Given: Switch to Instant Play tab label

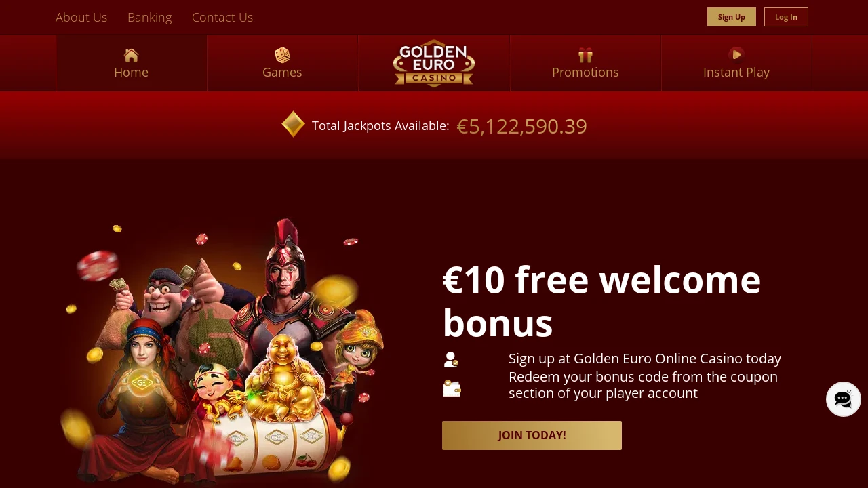Looking at the screenshot, I should point(736,72).
